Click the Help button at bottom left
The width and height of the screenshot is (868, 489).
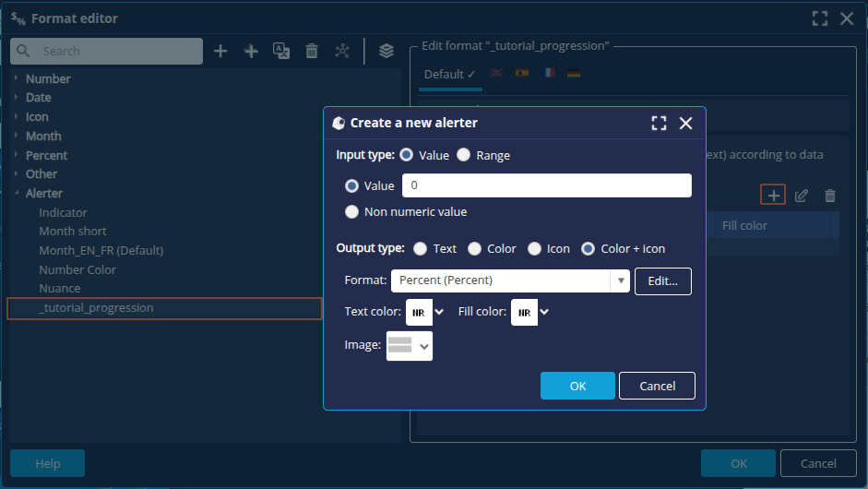47,463
